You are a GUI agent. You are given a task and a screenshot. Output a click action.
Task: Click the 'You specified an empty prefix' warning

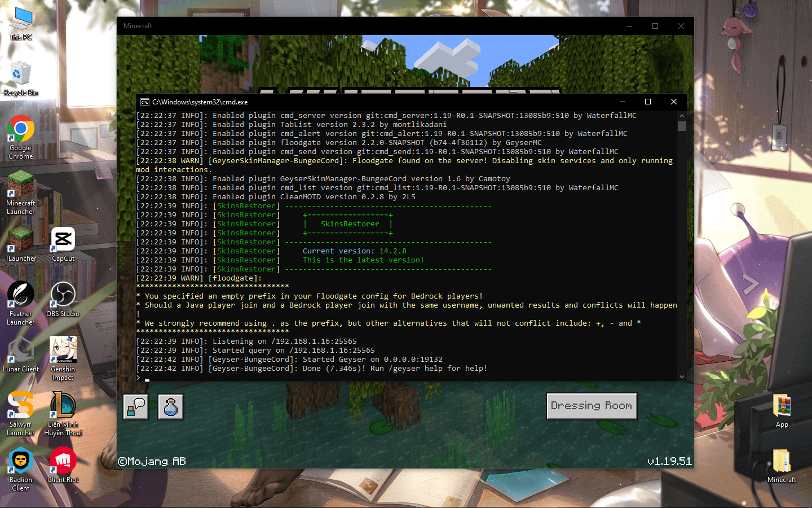click(310, 296)
